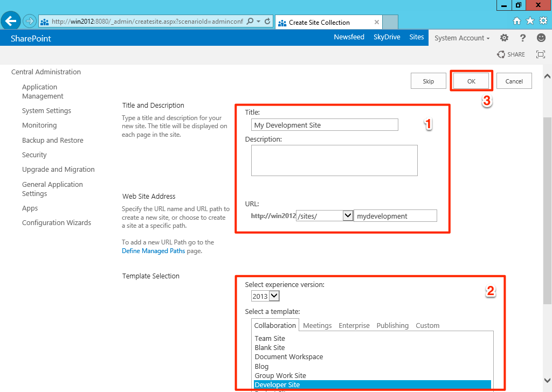Click the Skip button

429,81
